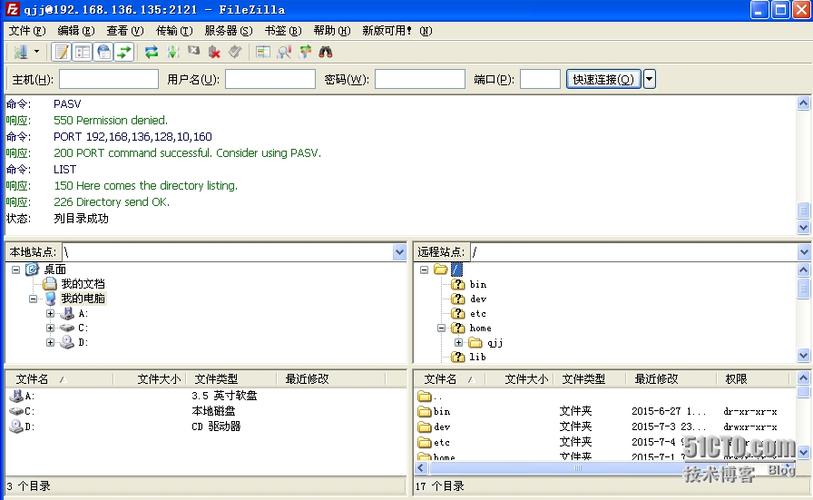
Task: Sort remote list by 权限 column
Action: click(736, 379)
